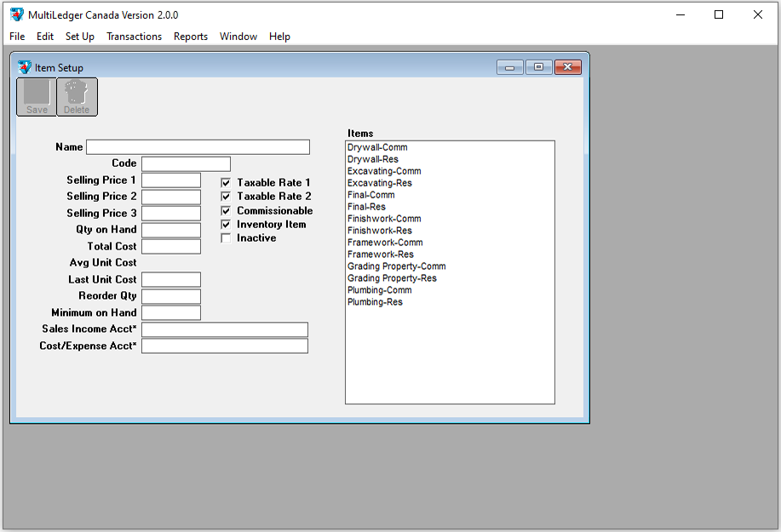Select Drywall-Comm in the Items list
781x532 pixels.
(x=377, y=147)
